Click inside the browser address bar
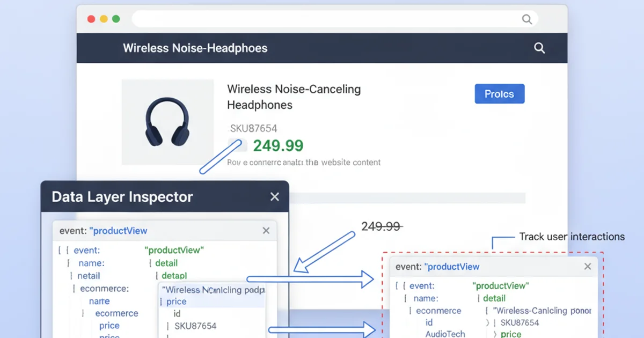Image resolution: width=644 pixels, height=338 pixels. click(x=322, y=19)
